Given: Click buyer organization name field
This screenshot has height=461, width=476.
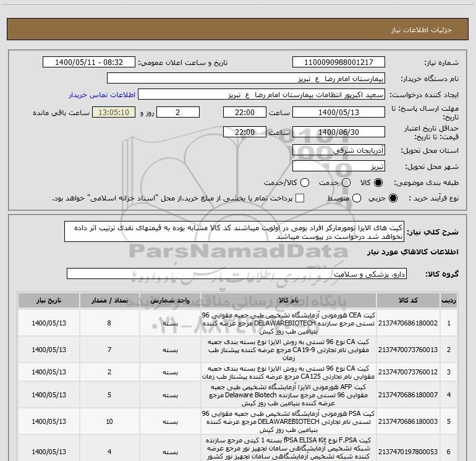Looking at the screenshot, I should click(246, 79).
